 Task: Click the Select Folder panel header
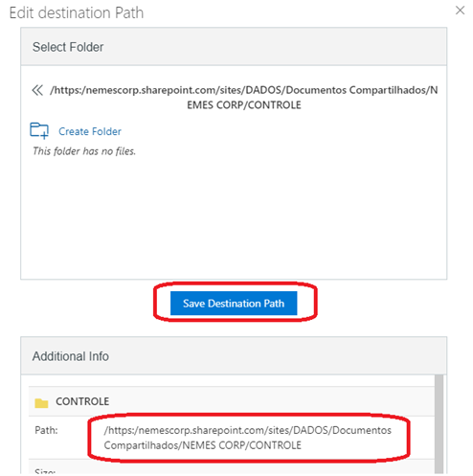pos(234,47)
